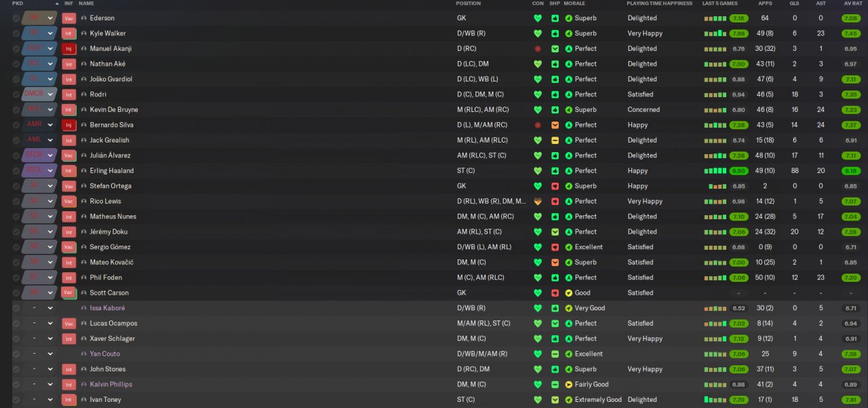868x408 pixels.
Task: Click the red injured condition icon for Manuel Akanji
Action: click(x=538, y=49)
